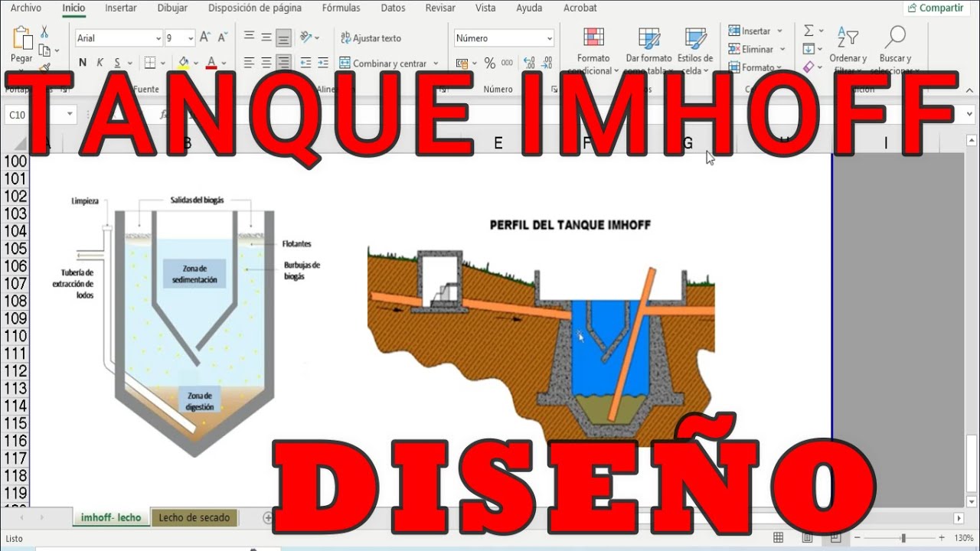Click the Fill down icon
This screenshot has height=551, width=980.
click(x=808, y=49)
